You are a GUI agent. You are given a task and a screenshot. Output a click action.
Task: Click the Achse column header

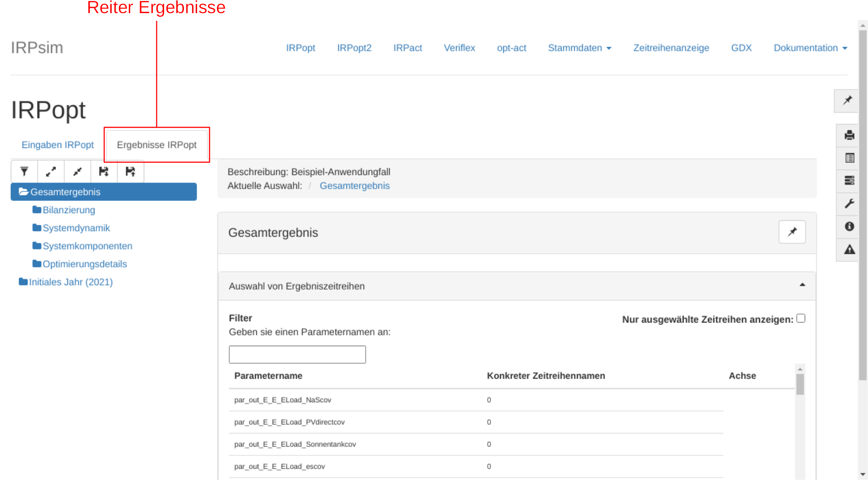[x=742, y=376]
